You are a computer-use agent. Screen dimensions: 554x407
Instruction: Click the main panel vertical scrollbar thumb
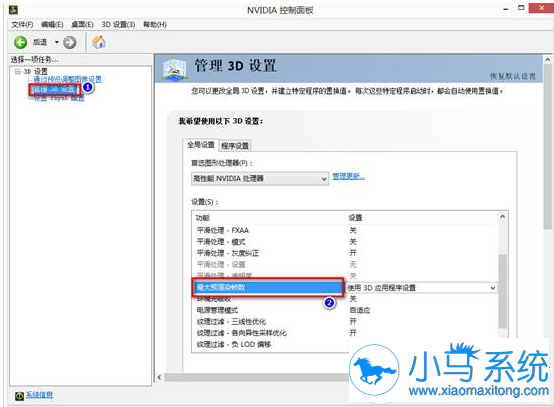click(x=548, y=147)
